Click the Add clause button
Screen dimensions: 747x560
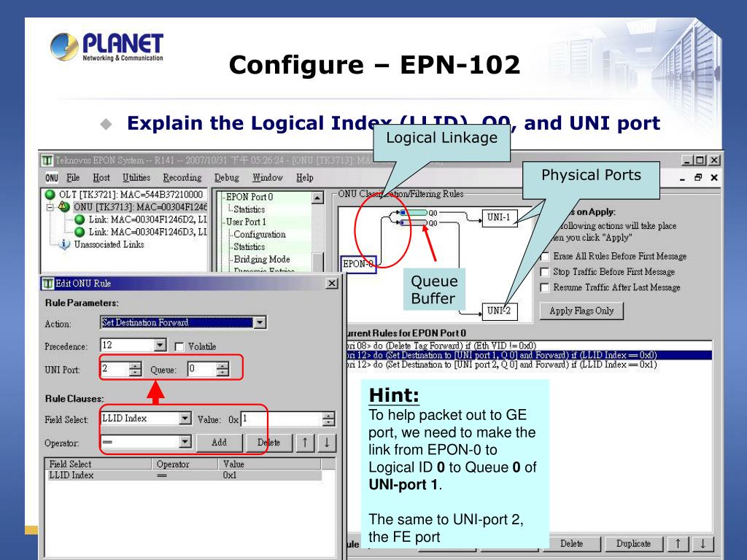(x=219, y=443)
